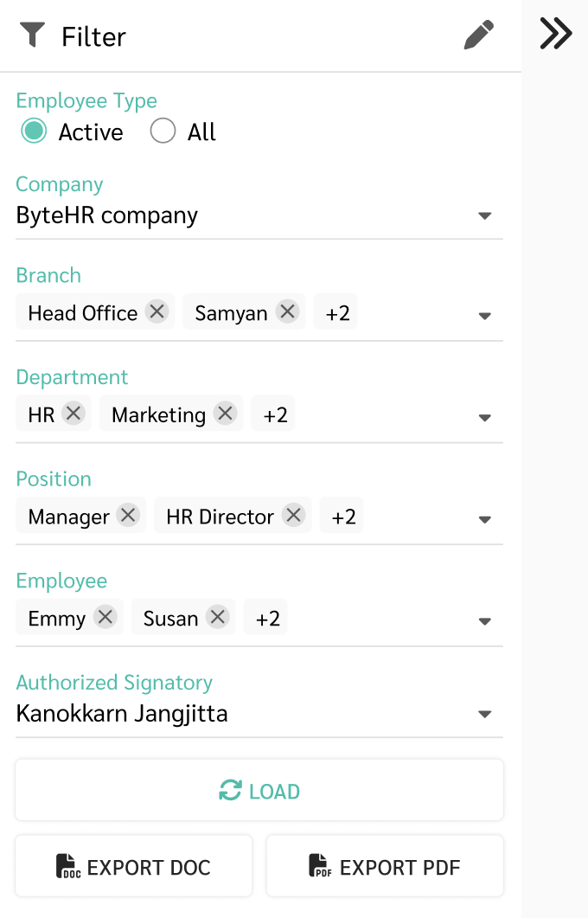The width and height of the screenshot is (588, 918).
Task: Remove Samyan branch chip
Action: coord(287,311)
